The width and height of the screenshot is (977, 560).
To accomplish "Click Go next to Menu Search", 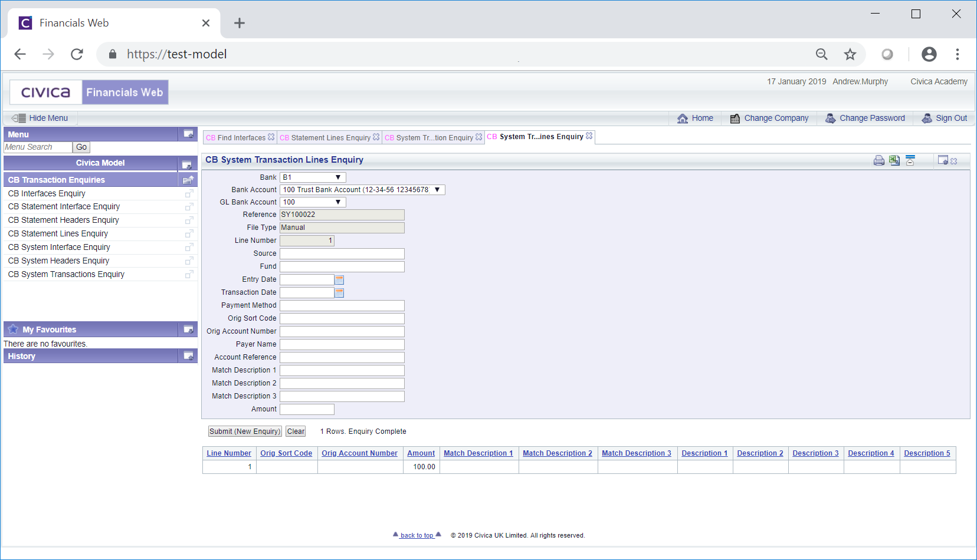I will 81,147.
